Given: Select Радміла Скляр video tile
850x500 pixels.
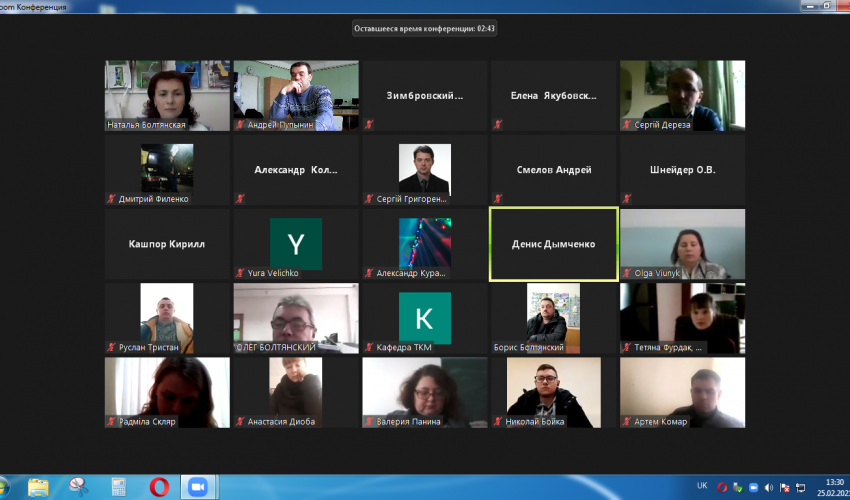Looking at the screenshot, I should click(167, 392).
